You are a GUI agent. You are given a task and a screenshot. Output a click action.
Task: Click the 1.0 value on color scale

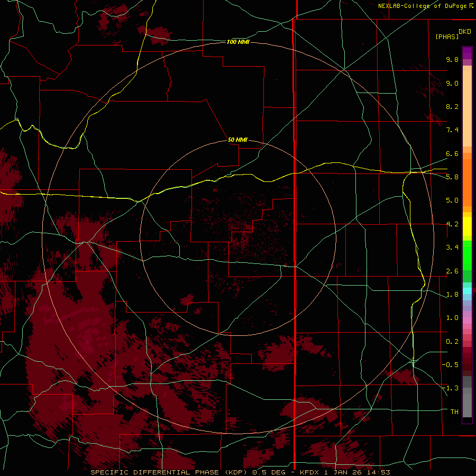click(452, 318)
